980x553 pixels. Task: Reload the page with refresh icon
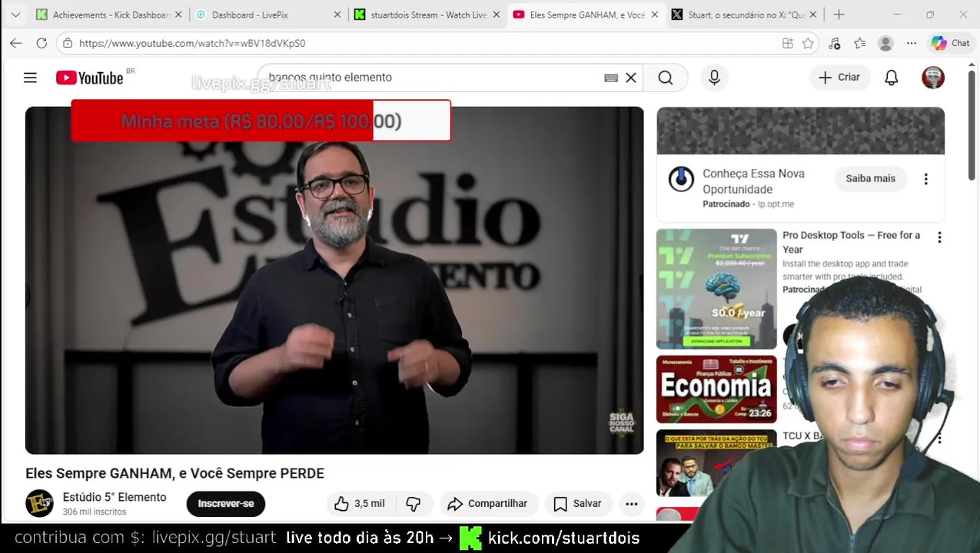[42, 43]
